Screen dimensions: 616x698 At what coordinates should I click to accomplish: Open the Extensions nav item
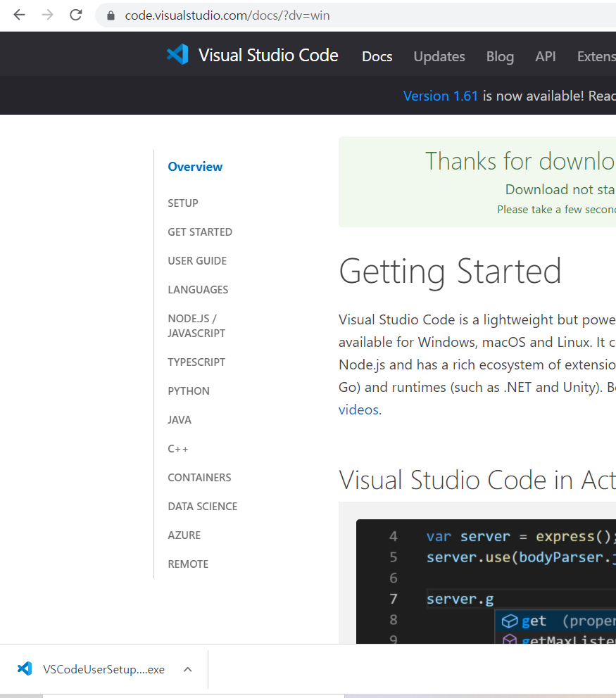tap(596, 56)
